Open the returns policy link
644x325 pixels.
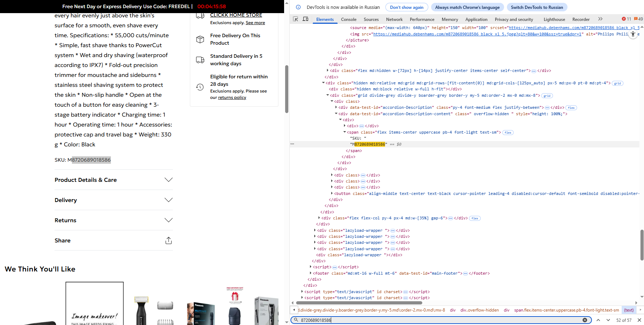click(x=232, y=97)
